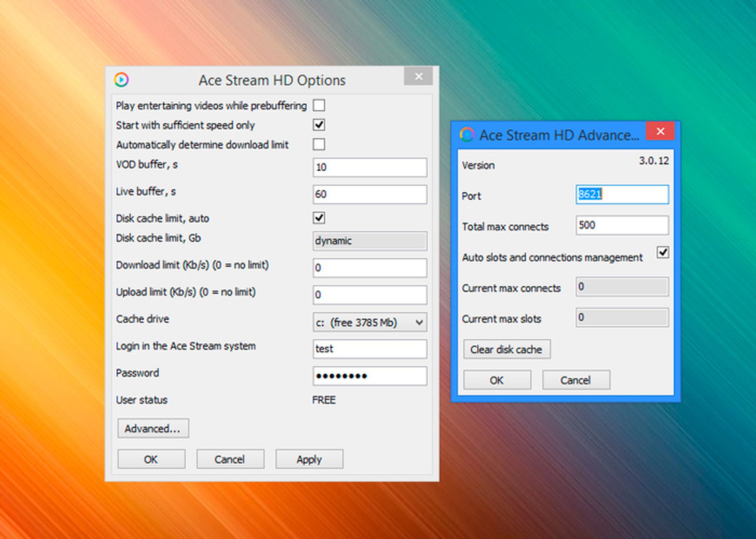Image resolution: width=756 pixels, height=539 pixels.
Task: Tick Automatically determine download limit
Action: [319, 144]
